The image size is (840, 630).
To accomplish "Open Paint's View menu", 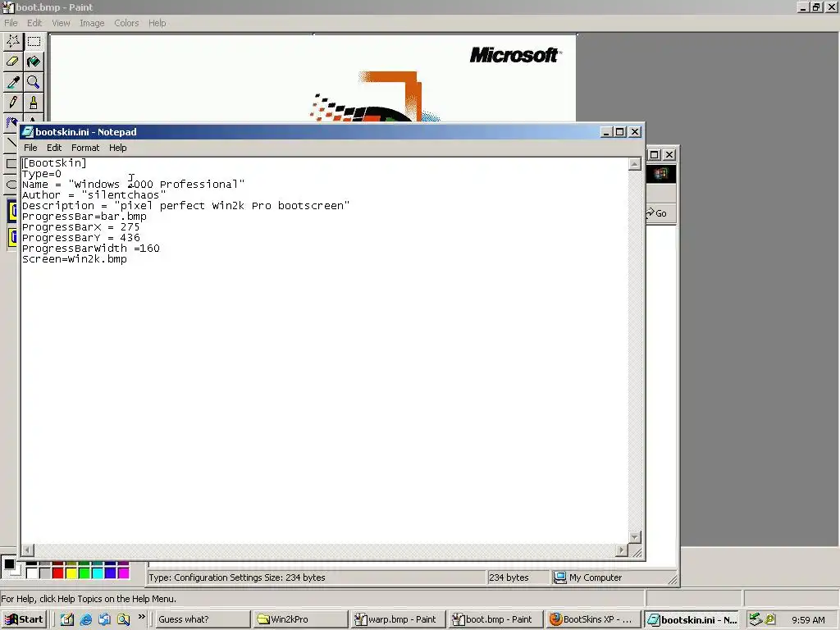I will point(61,23).
